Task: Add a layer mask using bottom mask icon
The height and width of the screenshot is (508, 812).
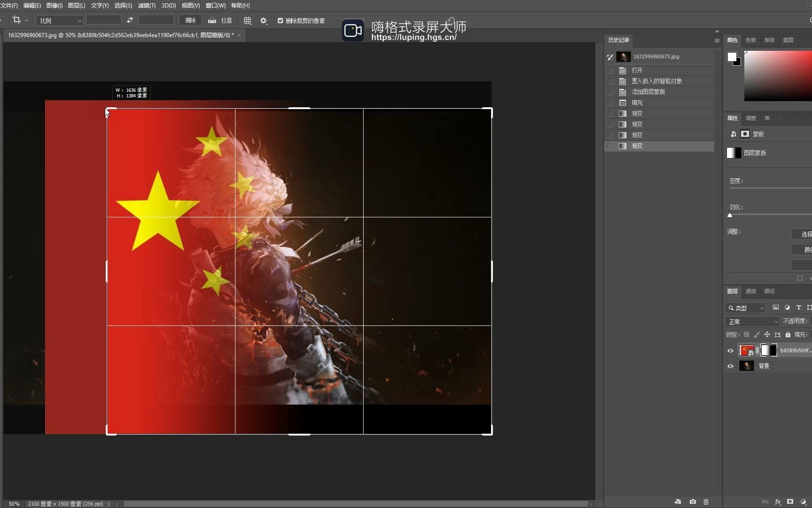Action: click(790, 502)
